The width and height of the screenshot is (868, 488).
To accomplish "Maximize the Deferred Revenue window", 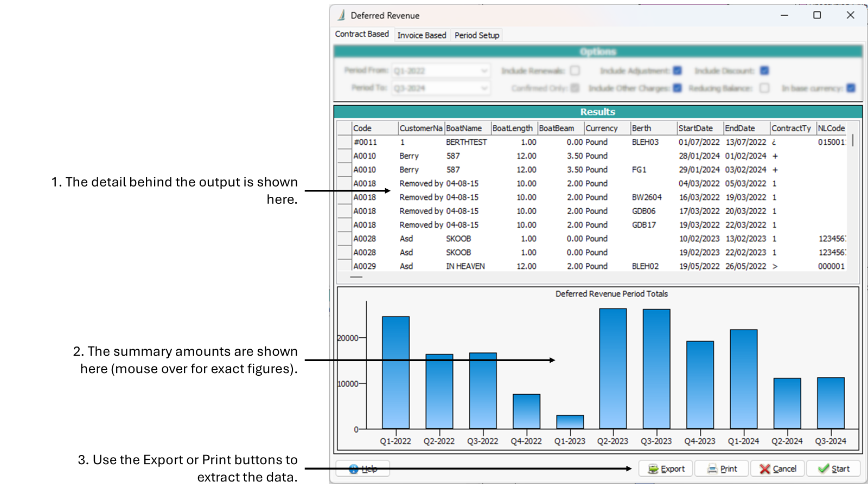I will pos(817,15).
